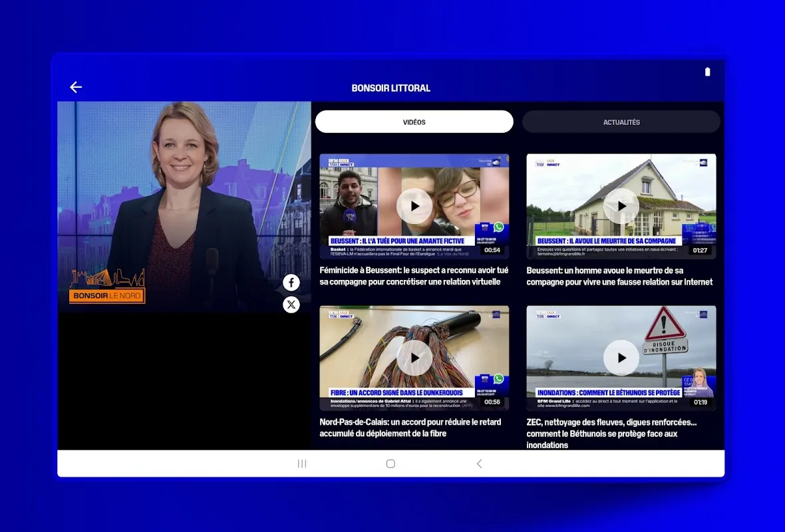Switch to the ACTUALITÉS tab

621,122
